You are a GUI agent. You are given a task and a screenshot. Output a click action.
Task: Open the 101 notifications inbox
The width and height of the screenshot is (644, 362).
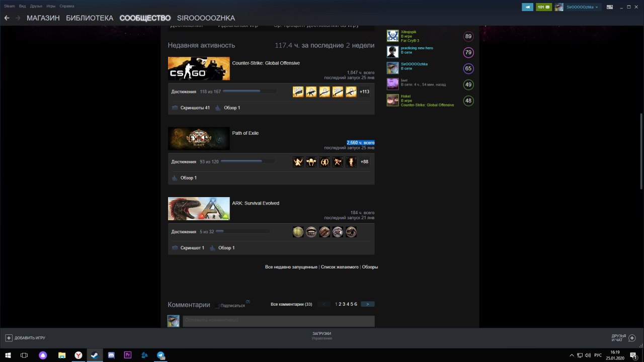point(543,7)
